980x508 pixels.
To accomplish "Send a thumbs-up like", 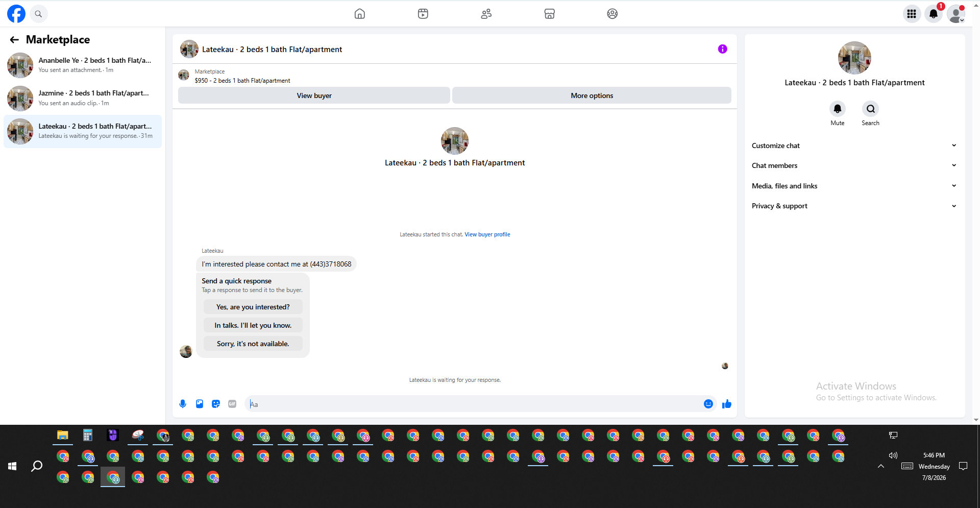I will (727, 404).
